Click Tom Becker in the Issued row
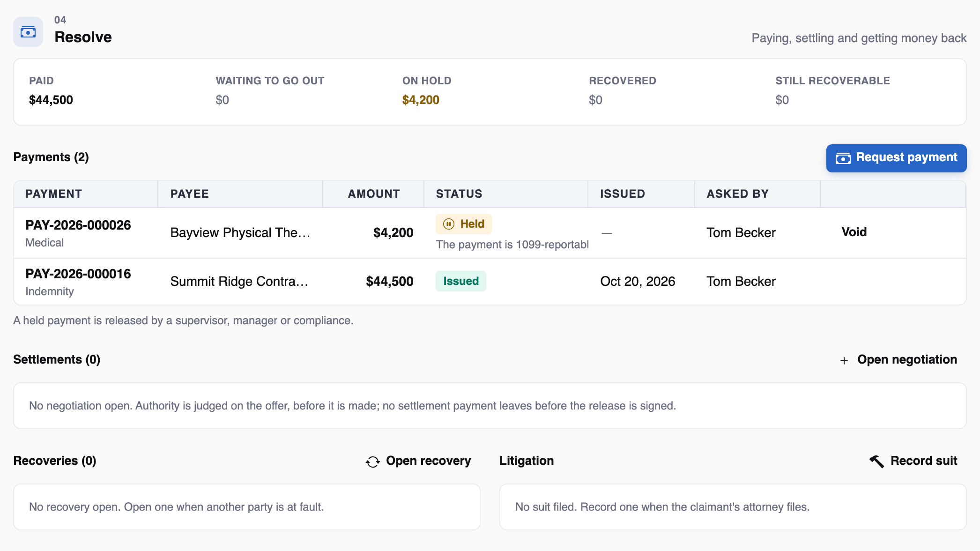The width and height of the screenshot is (980, 551). pos(741,281)
